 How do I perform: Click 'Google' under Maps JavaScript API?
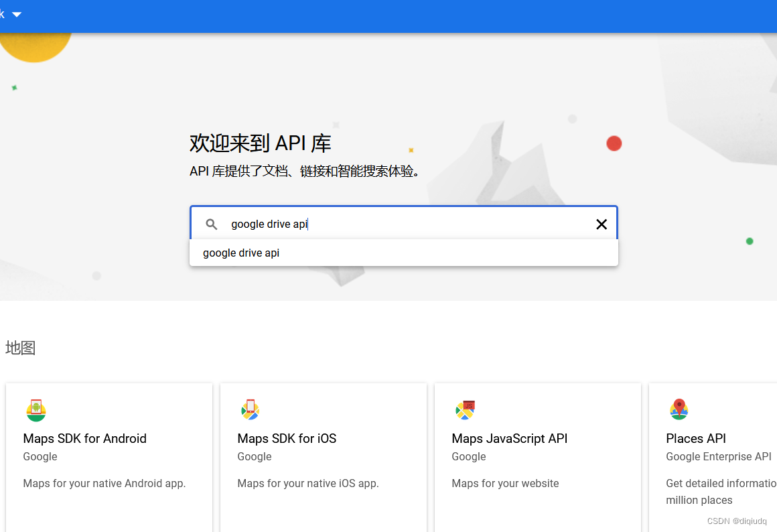point(469,457)
